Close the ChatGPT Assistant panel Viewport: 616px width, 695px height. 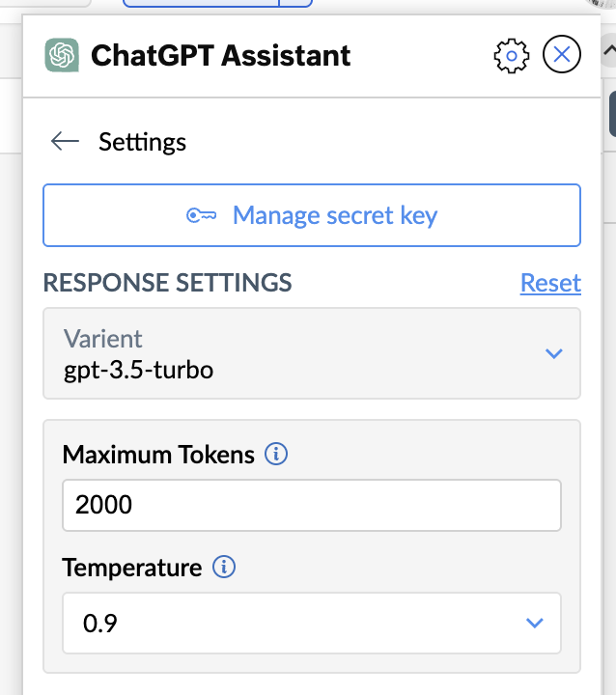pyautogui.click(x=562, y=56)
